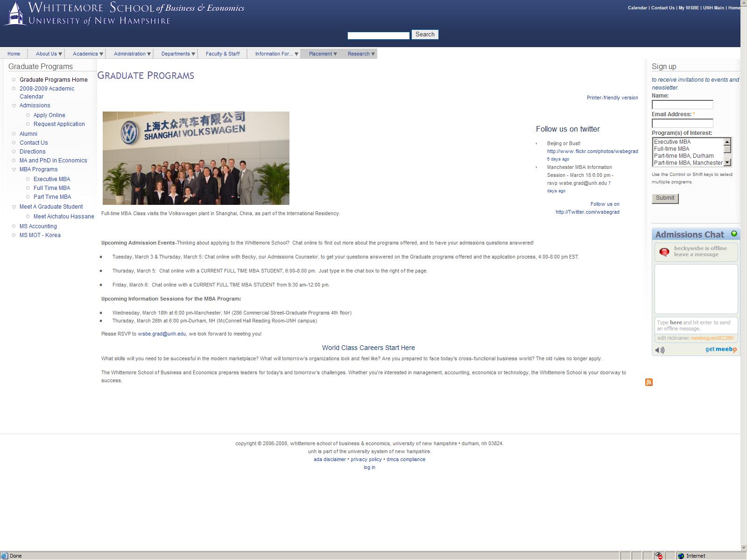Click the Internet zone globe in status bar
The height and width of the screenshot is (560, 747).
coord(681,556)
